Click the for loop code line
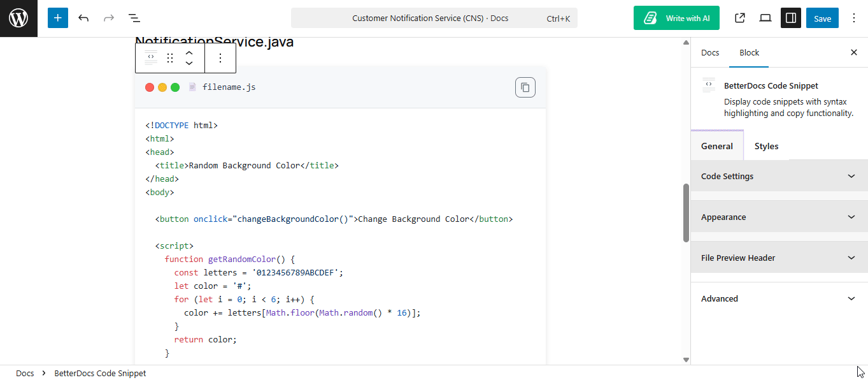868x380 pixels. pos(245,299)
